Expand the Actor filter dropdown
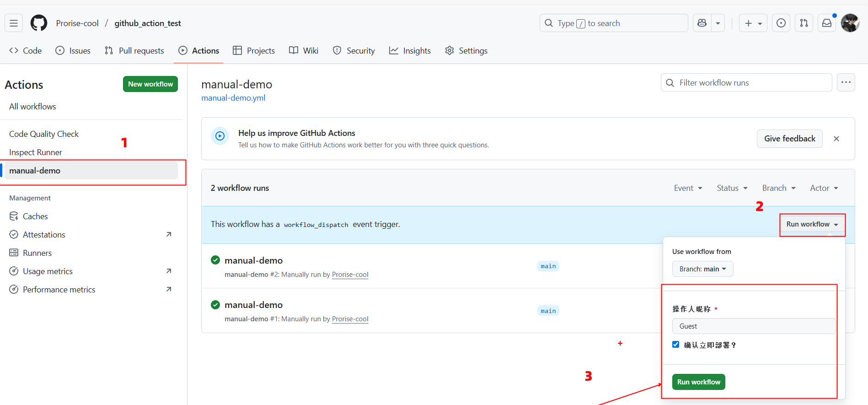868x405 pixels. [x=824, y=188]
